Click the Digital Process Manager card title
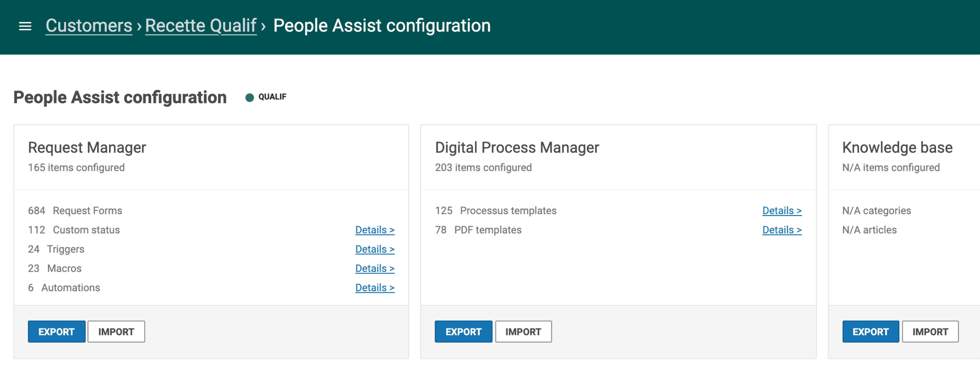This screenshot has height=382, width=980. point(517,148)
